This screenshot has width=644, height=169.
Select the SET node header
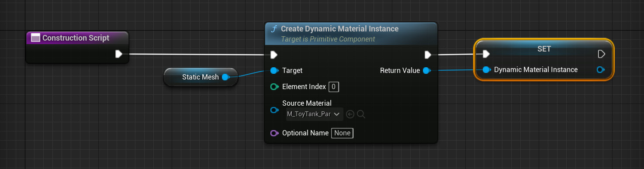pos(544,49)
